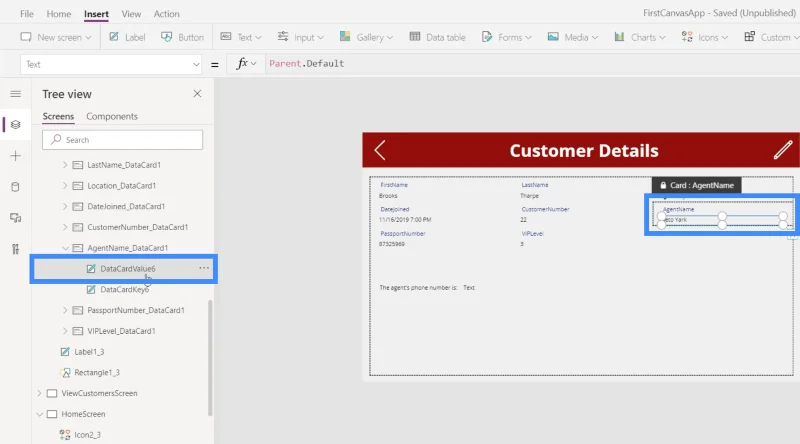Open Tree view layers icon
Image resolution: width=800 pixels, height=444 pixels.
15,125
